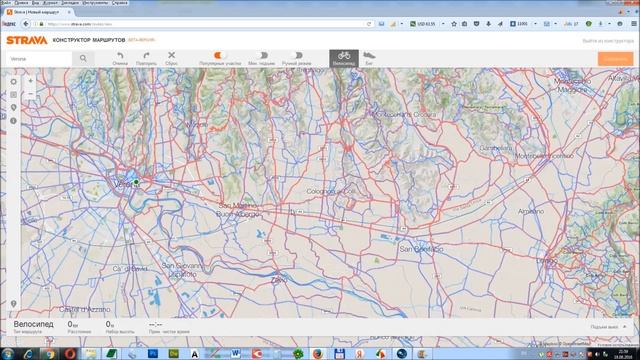Open Firefox from the taskbar
The height and width of the screenshot is (360, 640).
pos(318,353)
